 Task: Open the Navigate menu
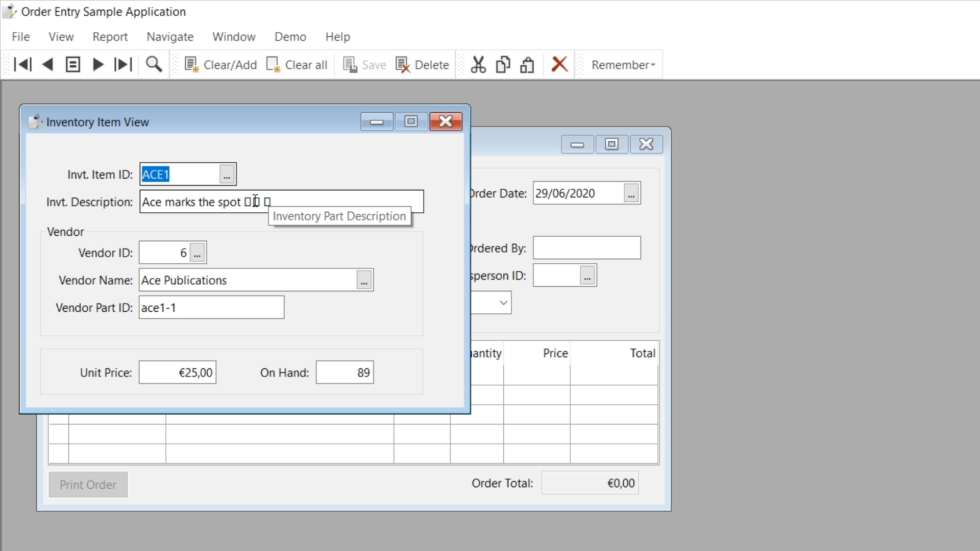(170, 37)
